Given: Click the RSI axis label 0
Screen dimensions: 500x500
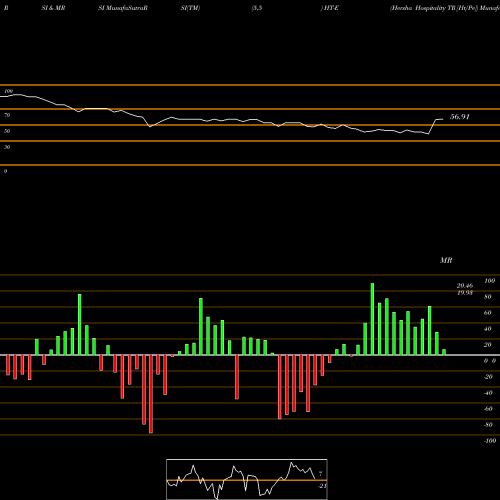Looking at the screenshot, I should [x=5, y=171].
